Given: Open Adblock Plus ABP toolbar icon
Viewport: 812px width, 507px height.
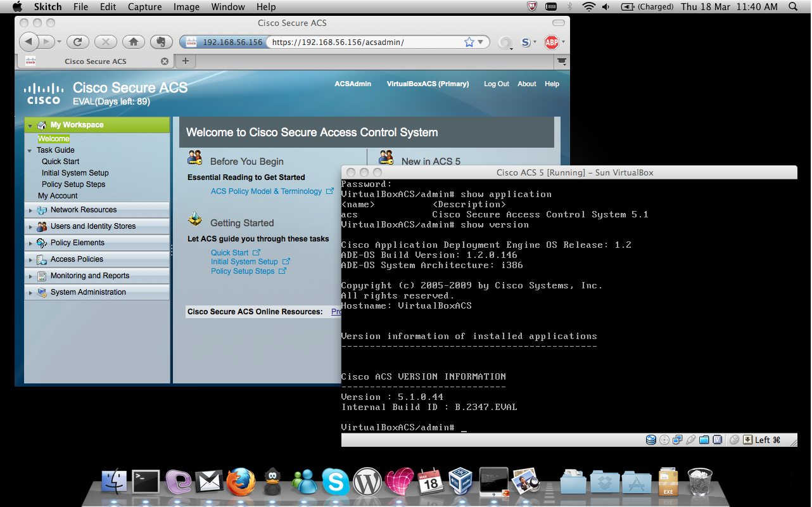Looking at the screenshot, I should click(x=552, y=42).
